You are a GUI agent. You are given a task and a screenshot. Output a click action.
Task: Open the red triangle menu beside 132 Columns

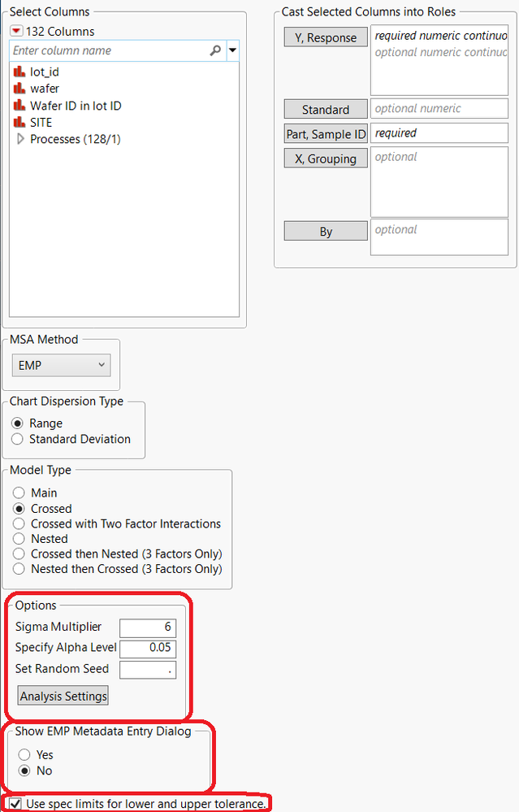[x=16, y=31]
